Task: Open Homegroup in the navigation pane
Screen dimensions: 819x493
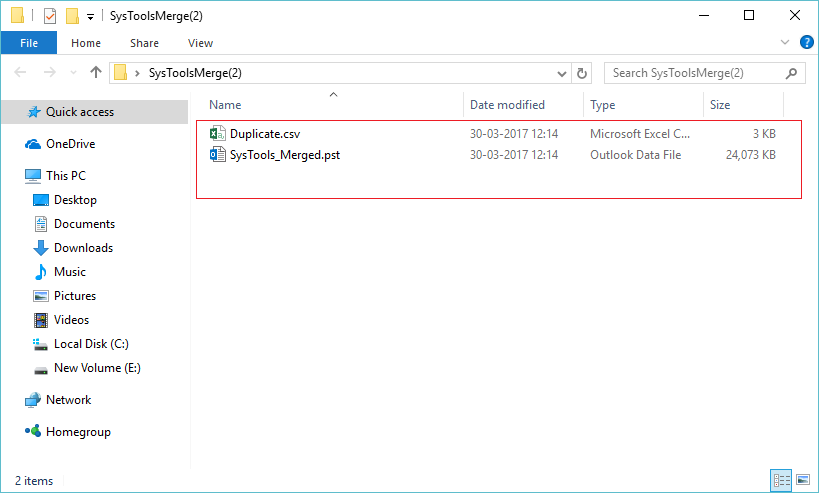Action: pos(78,432)
